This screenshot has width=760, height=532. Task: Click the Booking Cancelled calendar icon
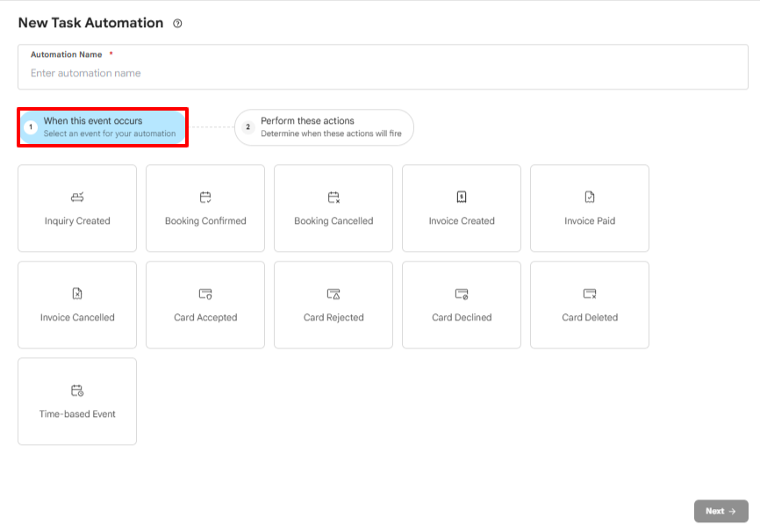[x=333, y=197]
